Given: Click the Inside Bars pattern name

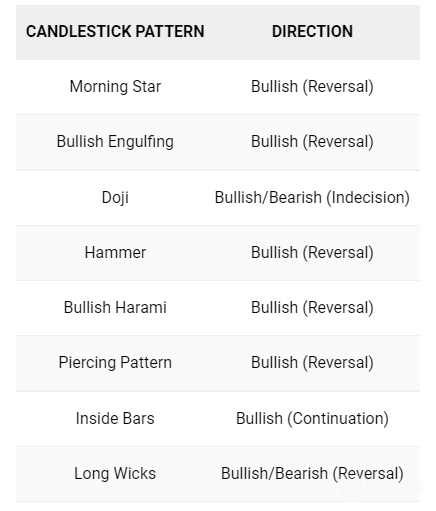Looking at the screenshot, I should pyautogui.click(x=115, y=418).
